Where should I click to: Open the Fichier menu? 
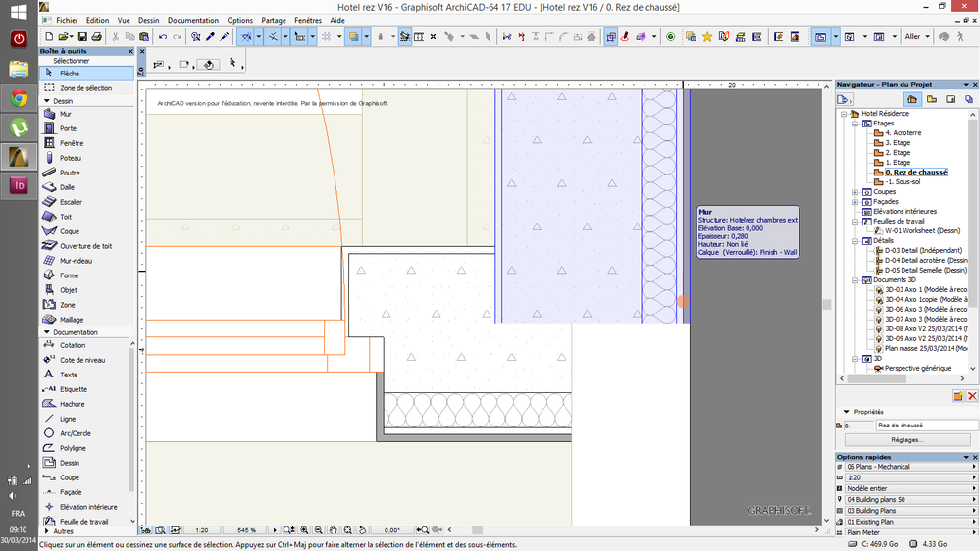(x=67, y=20)
